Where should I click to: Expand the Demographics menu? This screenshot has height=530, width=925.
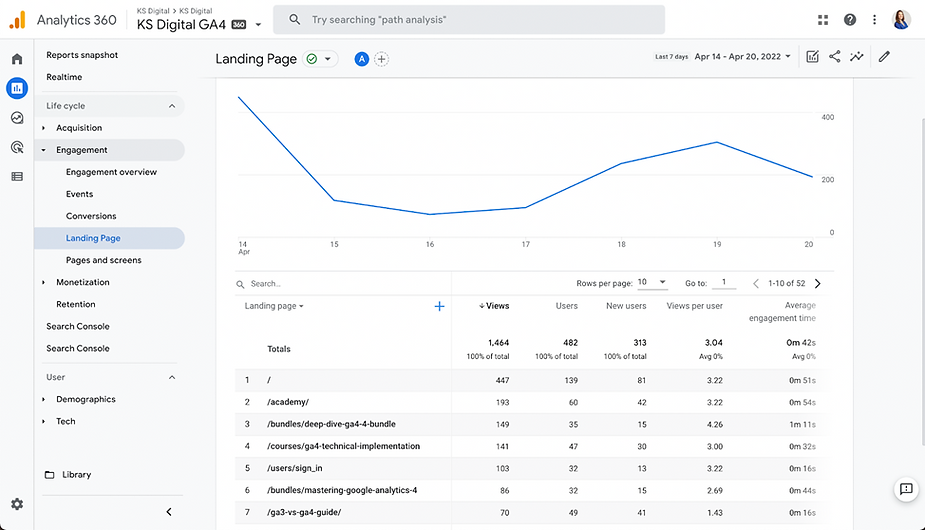tap(44, 399)
